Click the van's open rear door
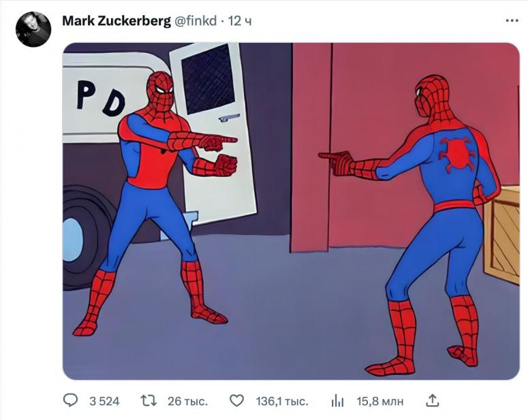Image resolution: width=528 pixels, height=420 pixels. tap(213, 136)
